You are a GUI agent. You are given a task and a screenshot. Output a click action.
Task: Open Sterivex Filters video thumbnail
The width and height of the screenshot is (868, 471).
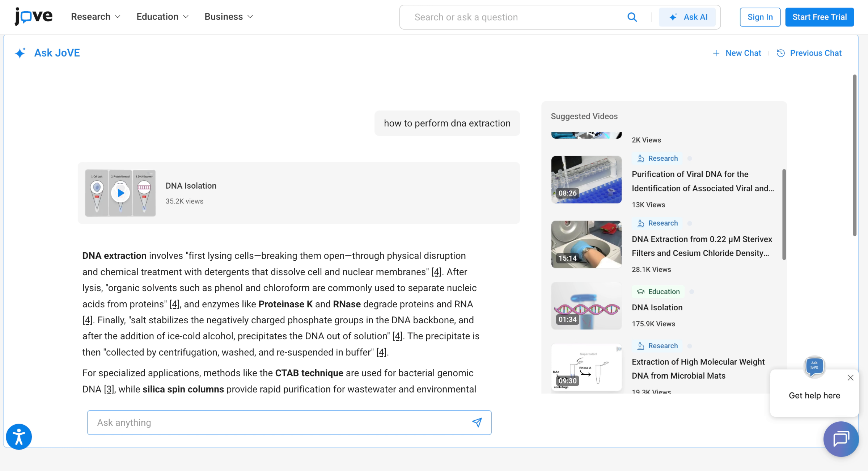(x=586, y=244)
